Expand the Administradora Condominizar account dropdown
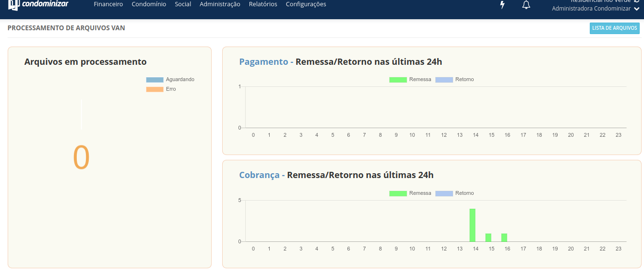 (596, 9)
